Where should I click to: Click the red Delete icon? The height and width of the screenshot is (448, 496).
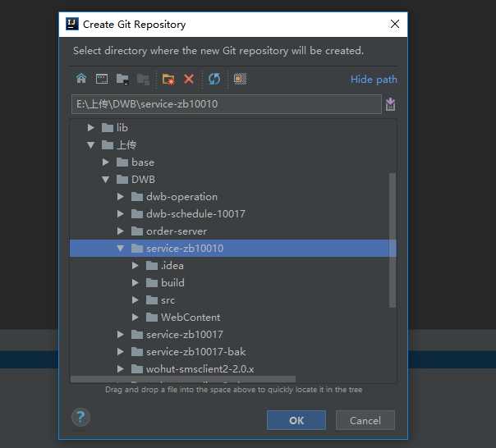[189, 79]
